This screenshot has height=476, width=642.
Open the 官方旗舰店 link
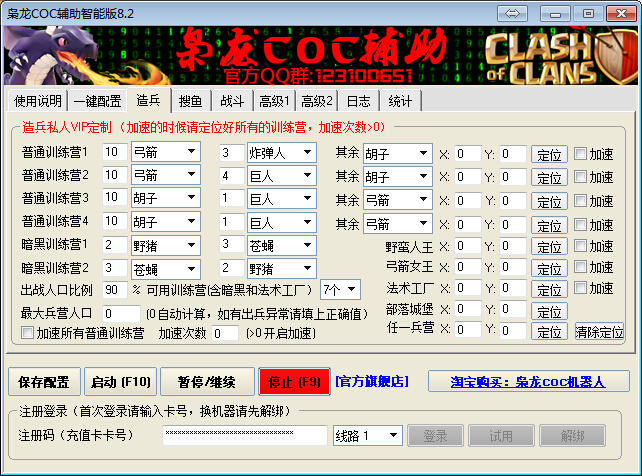(372, 381)
